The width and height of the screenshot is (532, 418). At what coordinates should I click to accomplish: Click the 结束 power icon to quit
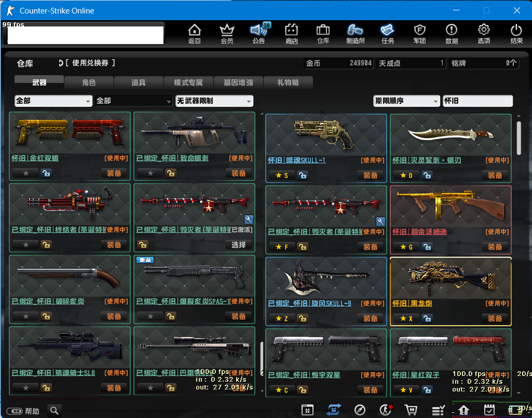tap(516, 34)
